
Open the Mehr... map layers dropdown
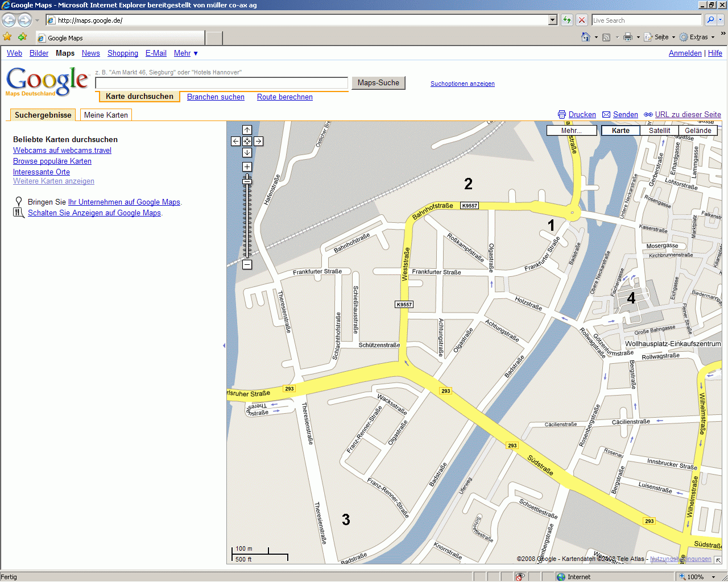(572, 130)
